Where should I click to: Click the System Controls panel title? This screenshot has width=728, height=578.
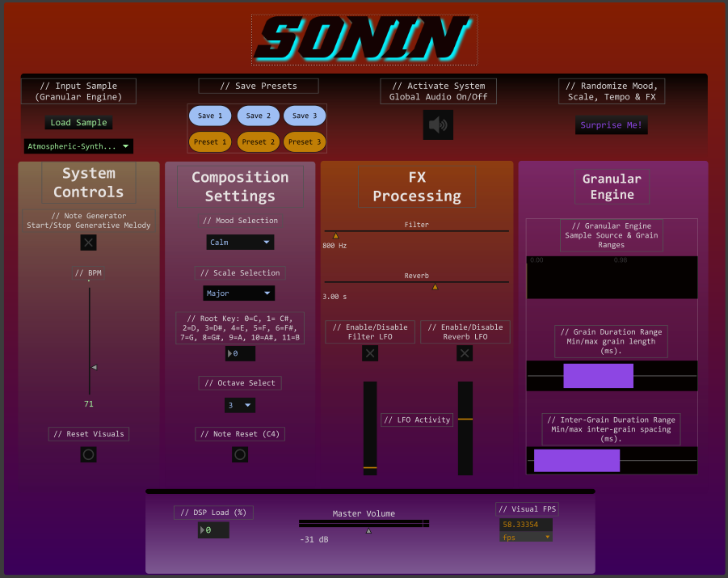[88, 183]
